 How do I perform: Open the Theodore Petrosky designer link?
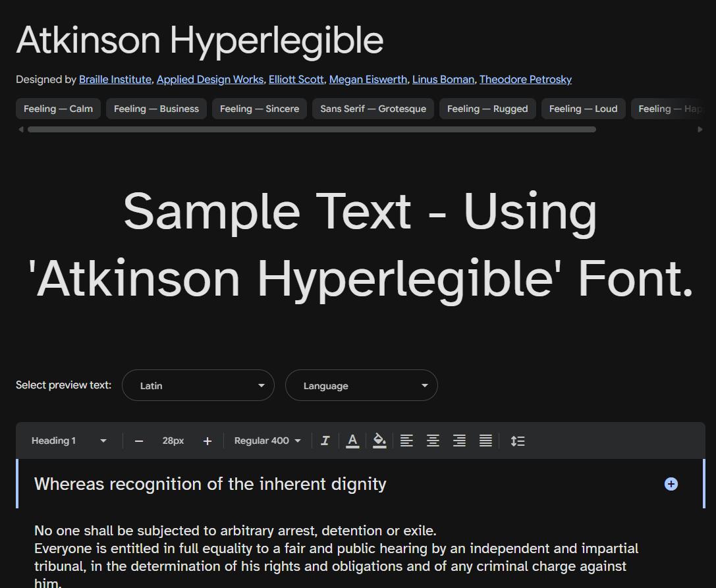point(526,80)
